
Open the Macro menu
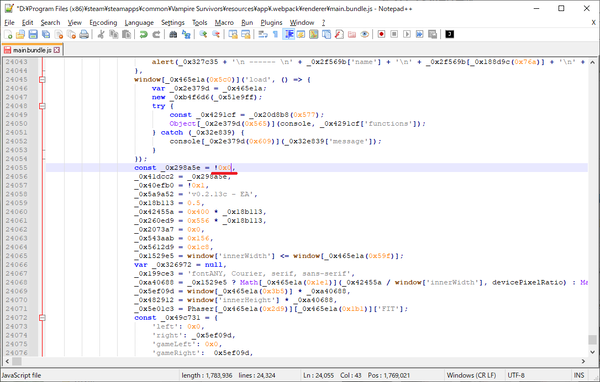(x=224, y=23)
